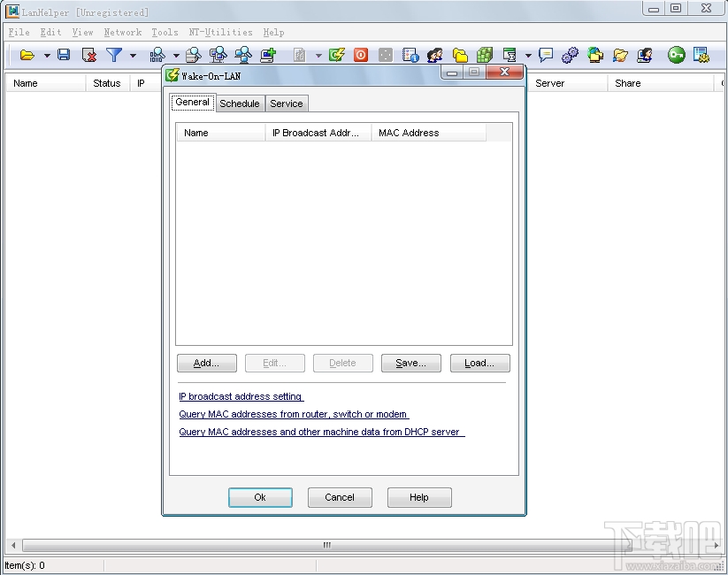Open the options gears toolbar icon
Image resolution: width=728 pixels, height=575 pixels.
571,55
